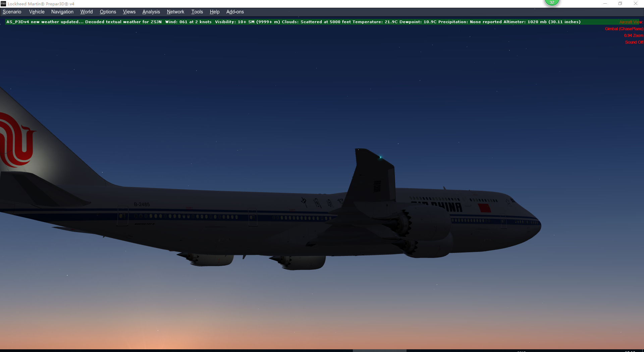
Task: Click the B-2485 registration on the fuselage
Action: click(142, 204)
